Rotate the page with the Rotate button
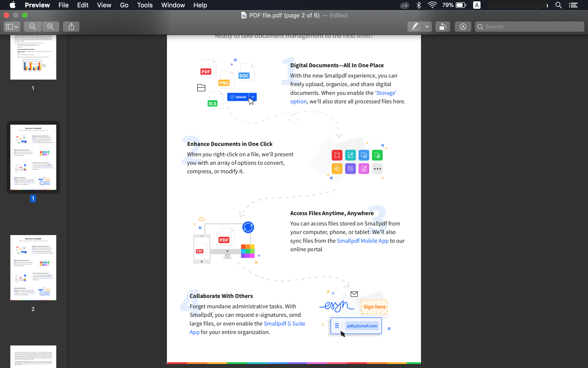This screenshot has width=588, height=368. pos(443,26)
